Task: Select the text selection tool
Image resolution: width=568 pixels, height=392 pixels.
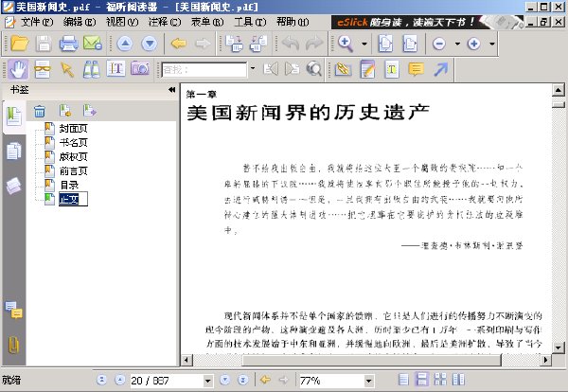Action: tap(115, 69)
